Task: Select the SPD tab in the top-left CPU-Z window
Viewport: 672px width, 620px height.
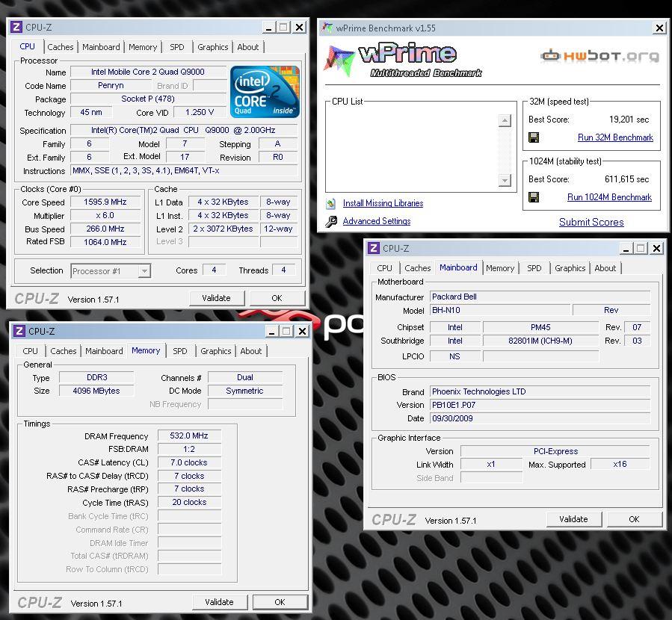Action: pyautogui.click(x=177, y=47)
